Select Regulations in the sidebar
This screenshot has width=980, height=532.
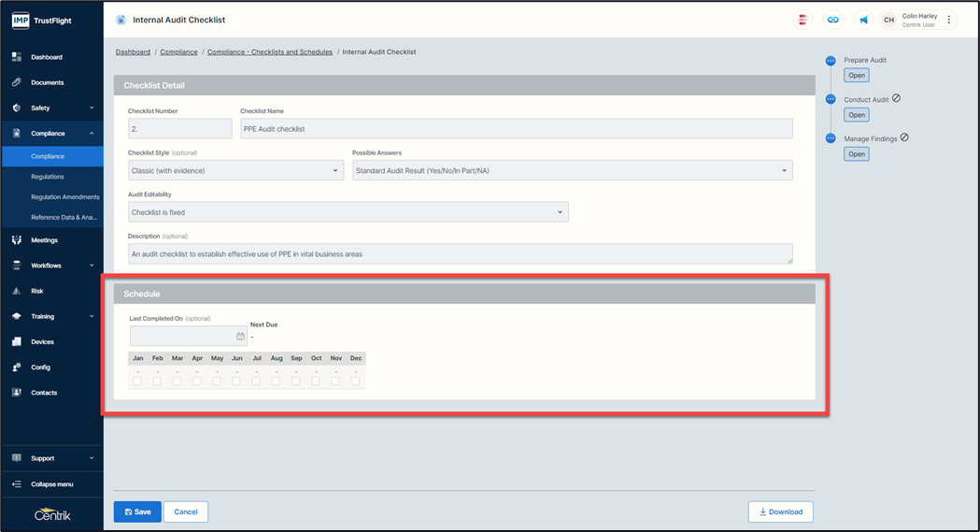pos(48,177)
